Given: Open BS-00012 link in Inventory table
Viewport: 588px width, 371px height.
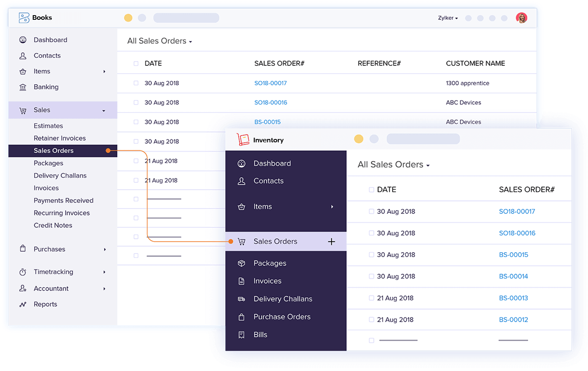Looking at the screenshot, I should (514, 320).
